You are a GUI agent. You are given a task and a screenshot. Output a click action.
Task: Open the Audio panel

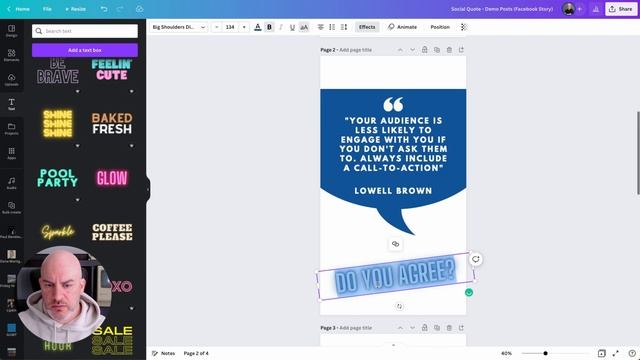11,183
